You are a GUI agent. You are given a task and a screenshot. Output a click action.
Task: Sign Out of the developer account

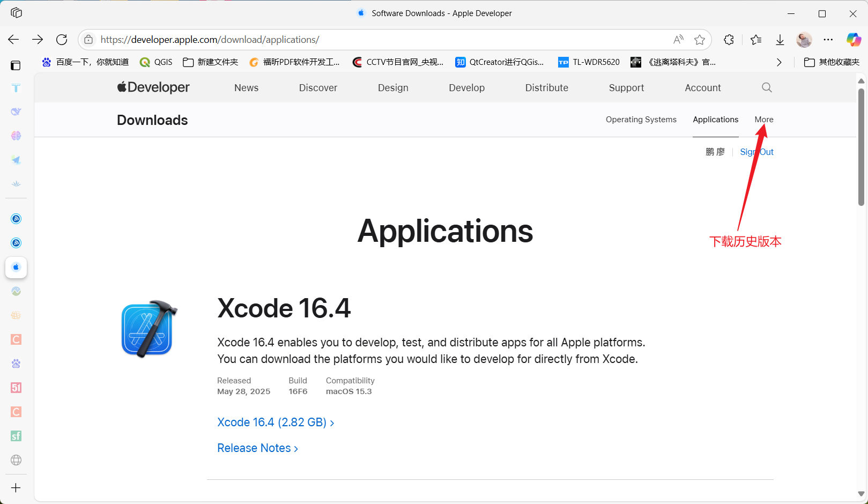pos(757,152)
